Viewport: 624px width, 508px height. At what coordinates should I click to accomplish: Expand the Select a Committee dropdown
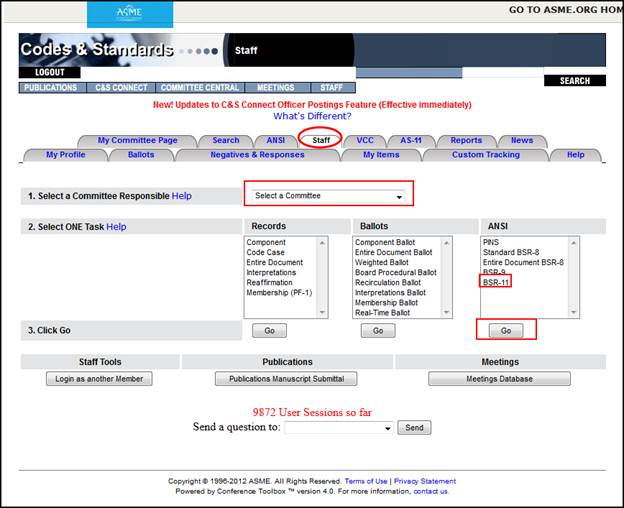329,196
